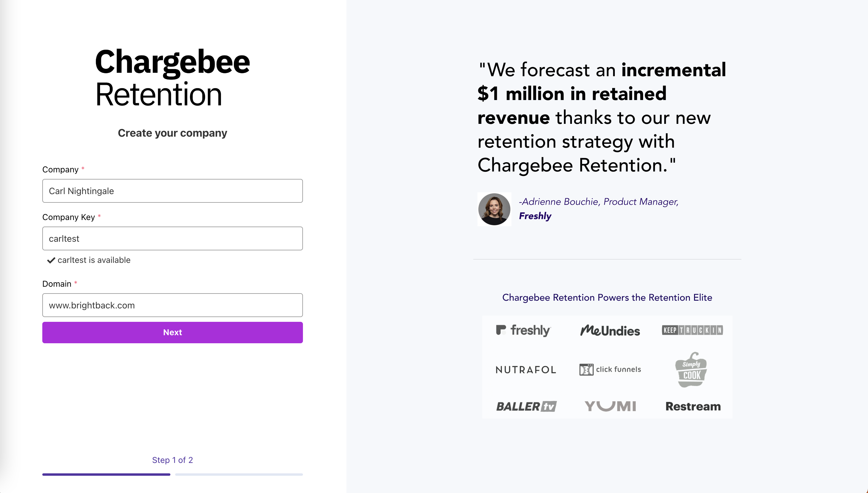868x493 pixels.
Task: Click the carltest availability checkmark icon
Action: tap(51, 260)
